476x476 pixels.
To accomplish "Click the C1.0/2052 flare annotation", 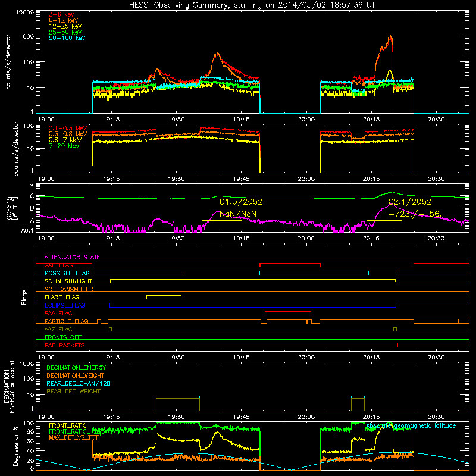I will pyautogui.click(x=241, y=202).
